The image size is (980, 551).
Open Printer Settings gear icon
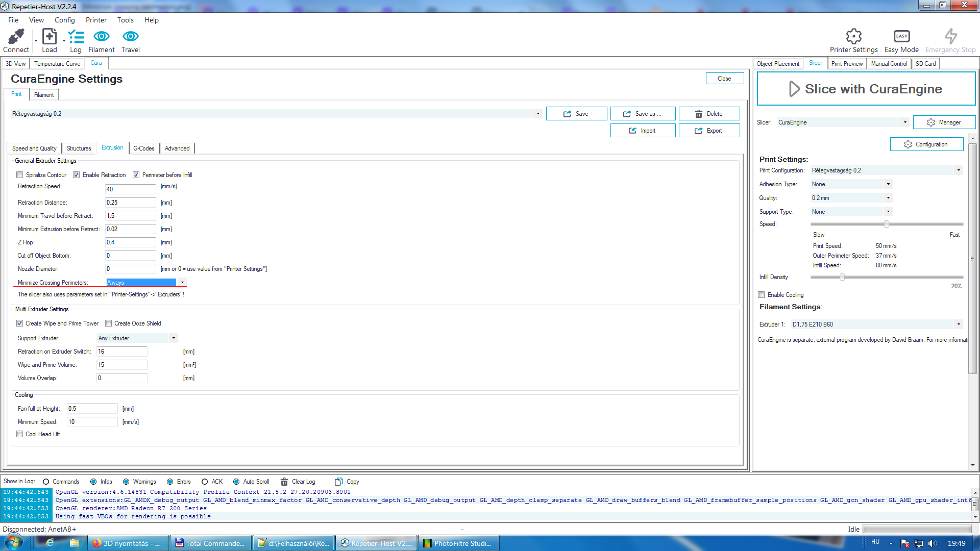click(x=853, y=37)
